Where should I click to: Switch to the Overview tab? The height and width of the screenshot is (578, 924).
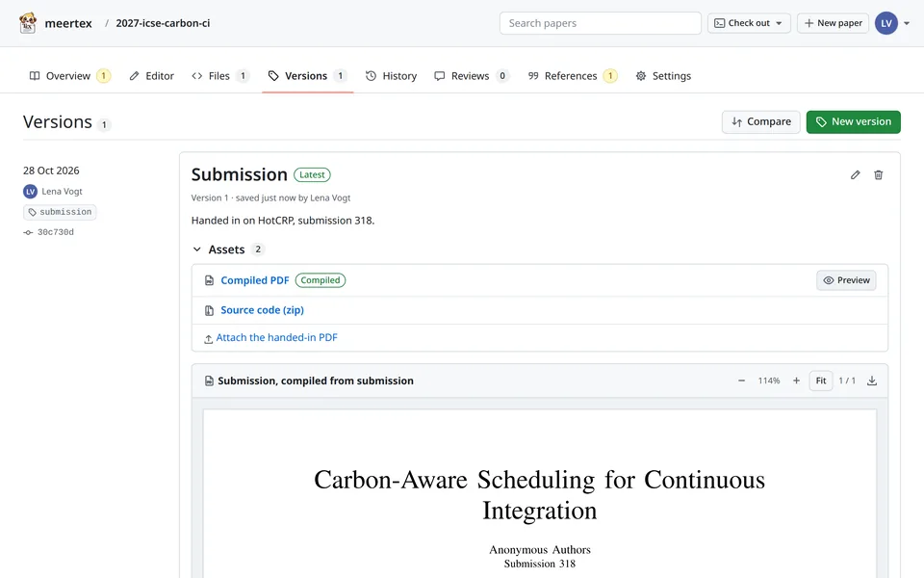click(69, 75)
